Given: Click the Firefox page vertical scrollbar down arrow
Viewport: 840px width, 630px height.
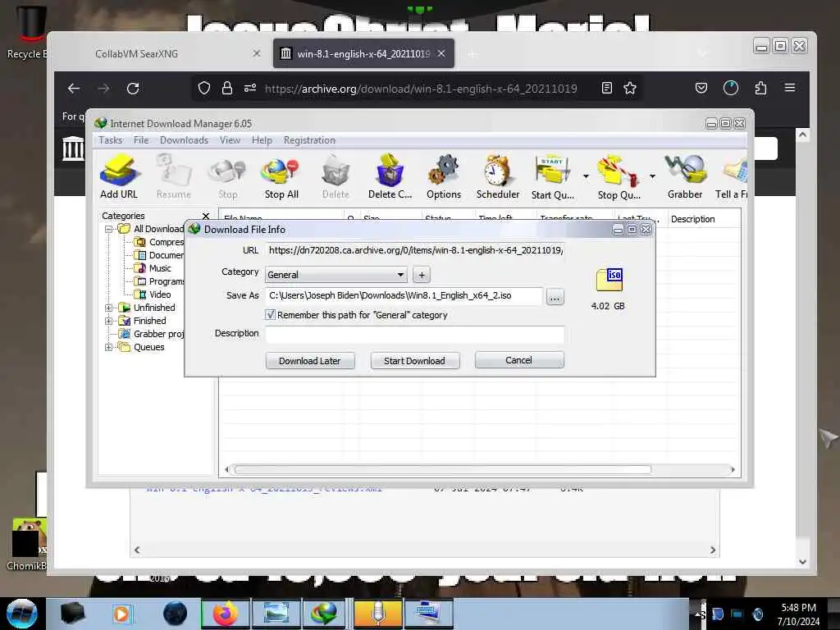Looking at the screenshot, I should (x=802, y=562).
